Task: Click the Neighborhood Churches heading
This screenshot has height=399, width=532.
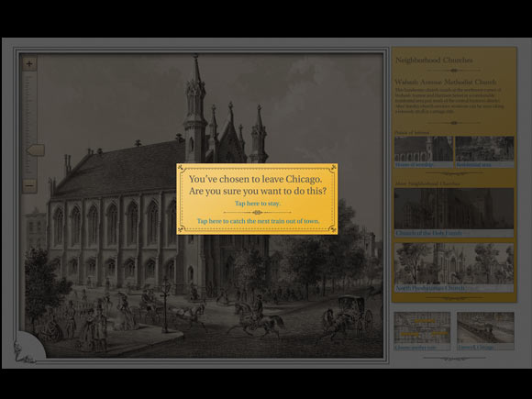Action: tap(434, 60)
